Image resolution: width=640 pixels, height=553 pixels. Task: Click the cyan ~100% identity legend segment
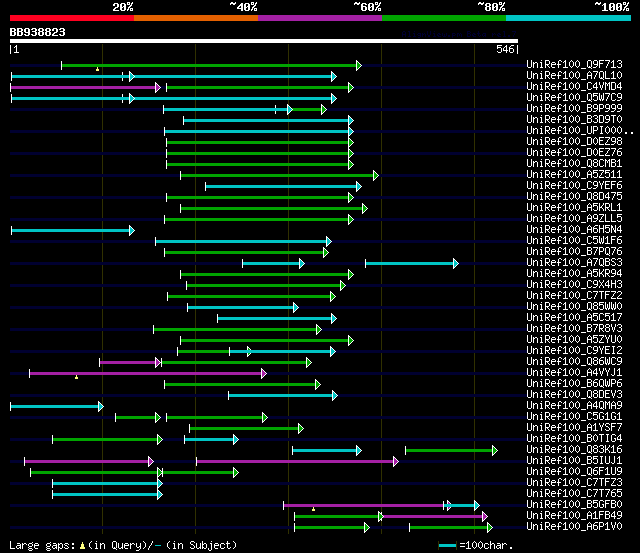(568, 18)
